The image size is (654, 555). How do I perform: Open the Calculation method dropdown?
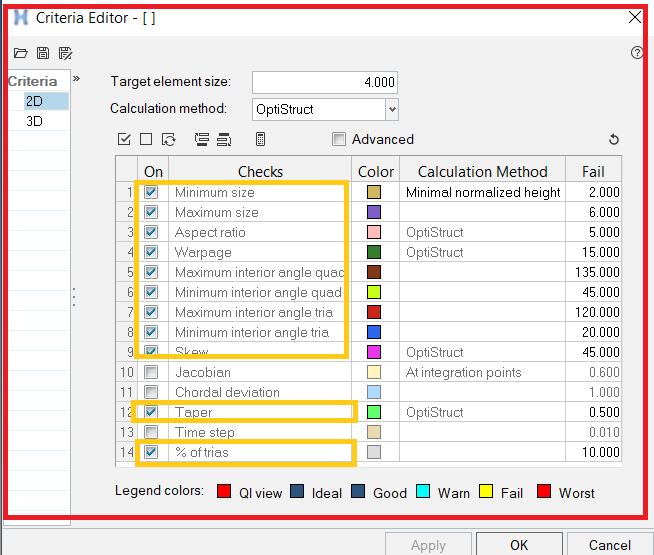pos(392,109)
